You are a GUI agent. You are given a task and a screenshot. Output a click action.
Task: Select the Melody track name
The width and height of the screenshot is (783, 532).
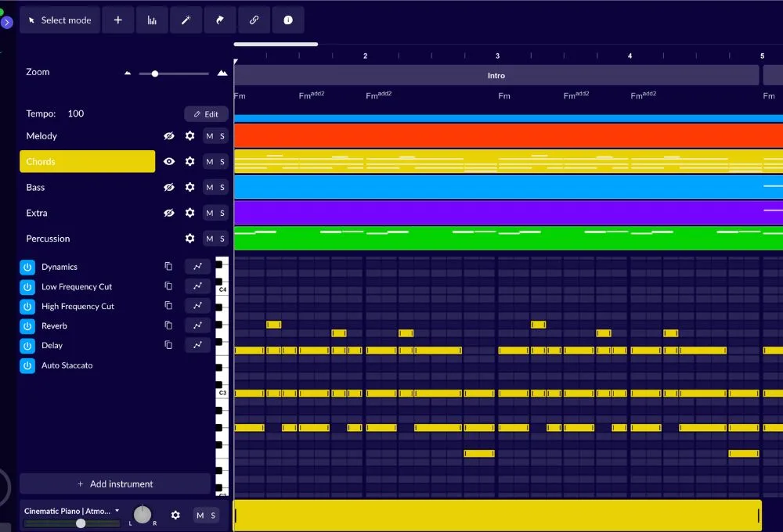41,136
